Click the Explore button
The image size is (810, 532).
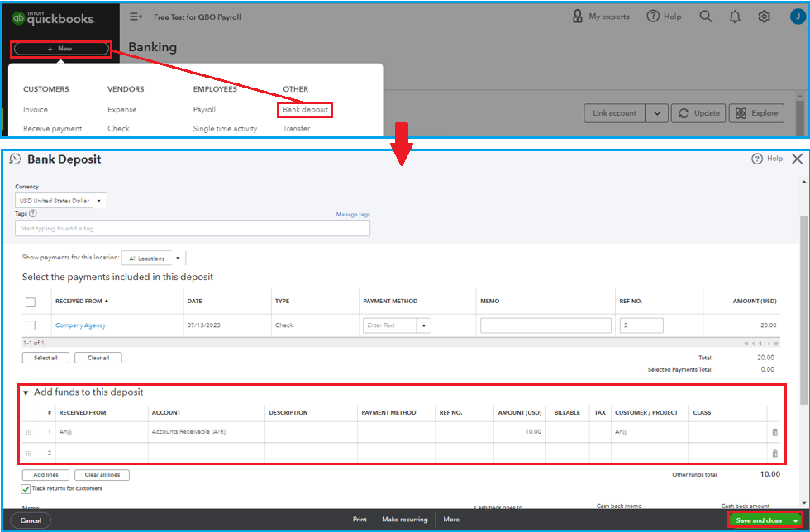pos(756,113)
